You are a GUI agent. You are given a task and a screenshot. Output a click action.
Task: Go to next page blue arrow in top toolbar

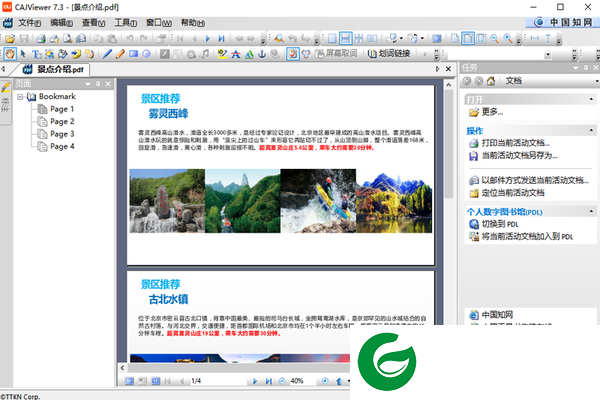tap(208, 38)
